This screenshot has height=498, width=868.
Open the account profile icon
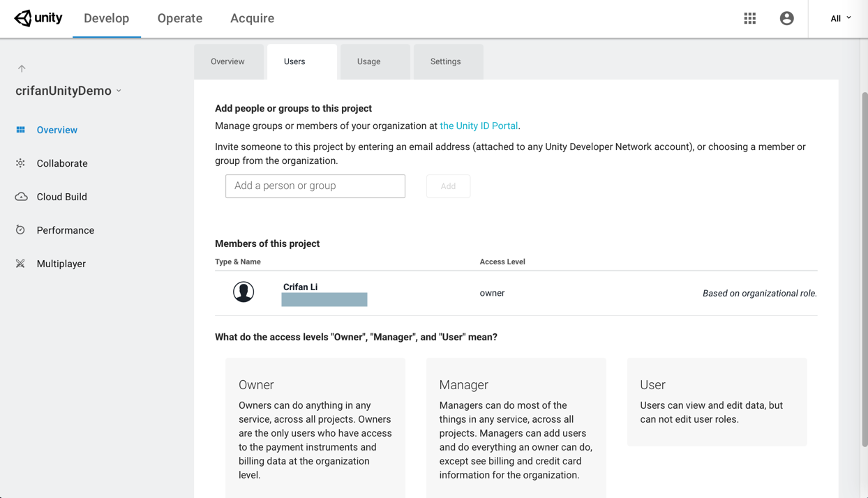pyautogui.click(x=786, y=19)
